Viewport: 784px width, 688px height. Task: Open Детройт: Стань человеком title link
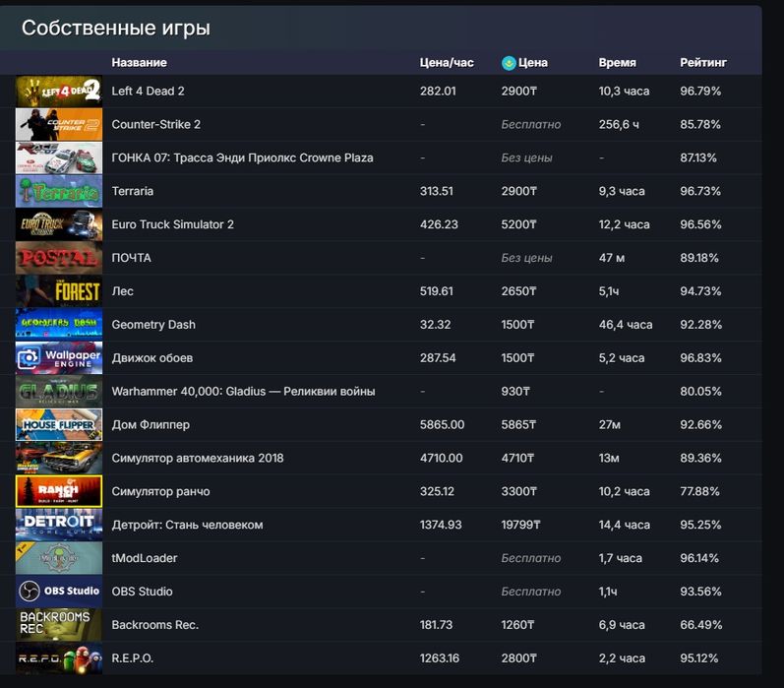(188, 525)
